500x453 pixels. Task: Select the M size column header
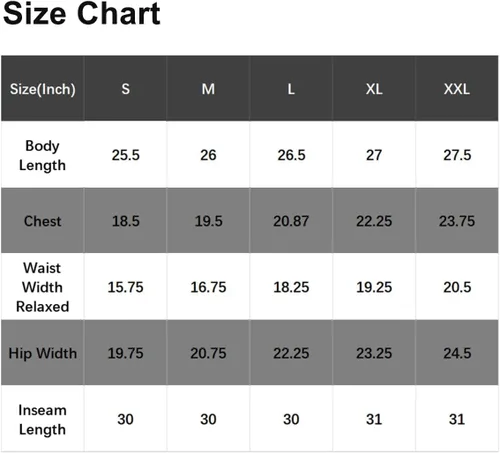tap(208, 88)
